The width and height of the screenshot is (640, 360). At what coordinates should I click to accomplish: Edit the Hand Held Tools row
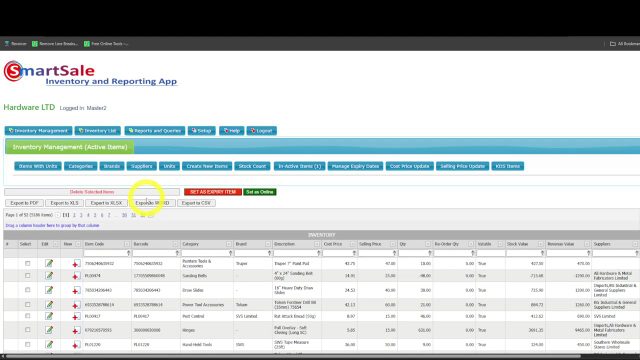click(x=49, y=344)
